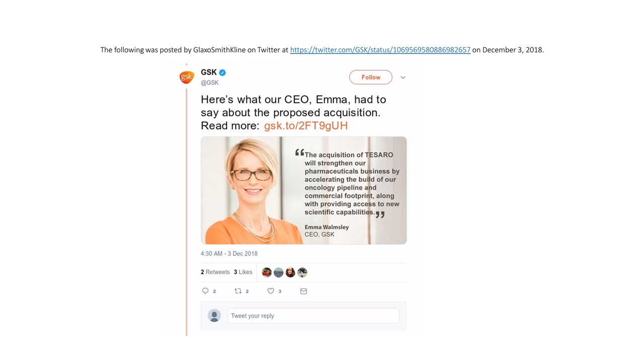Like the tweet with heart icon

(271, 291)
